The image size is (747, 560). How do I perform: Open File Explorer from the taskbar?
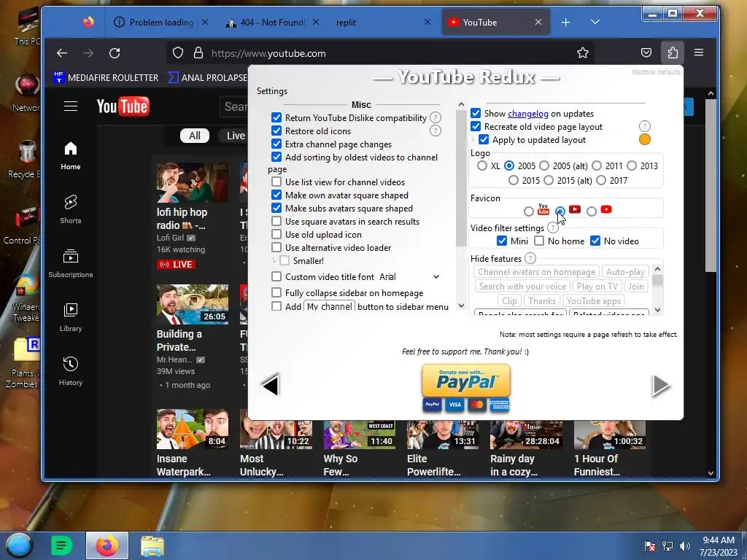point(152,545)
